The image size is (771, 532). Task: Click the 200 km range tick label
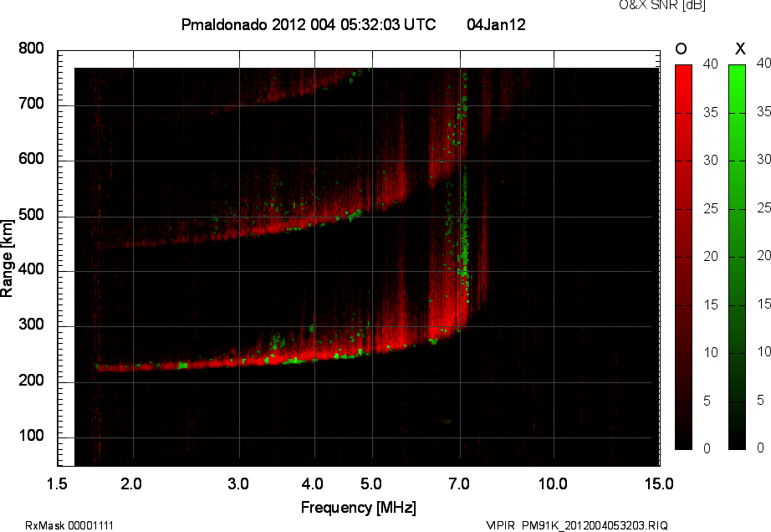(31, 380)
